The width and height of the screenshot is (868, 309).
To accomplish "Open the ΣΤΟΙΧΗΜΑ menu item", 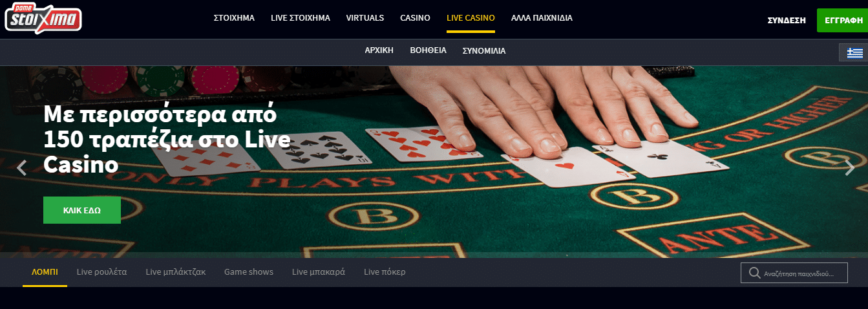I will [234, 18].
